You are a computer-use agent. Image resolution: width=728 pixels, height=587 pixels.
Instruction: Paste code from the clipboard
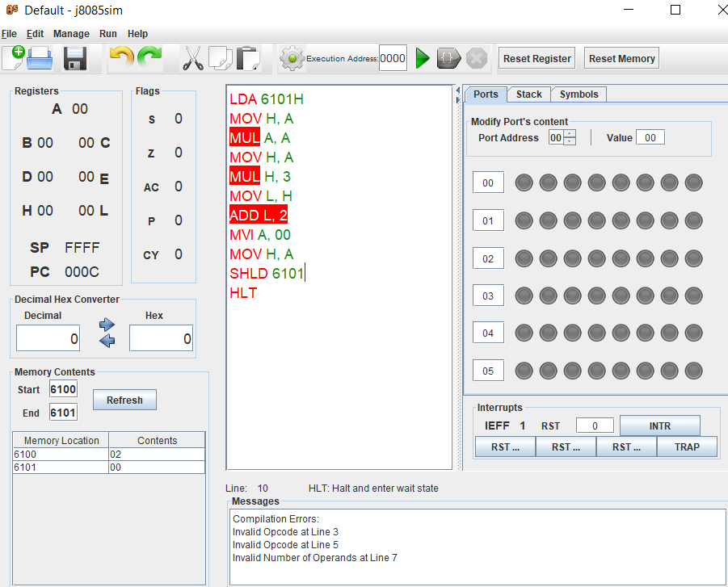pos(246,57)
